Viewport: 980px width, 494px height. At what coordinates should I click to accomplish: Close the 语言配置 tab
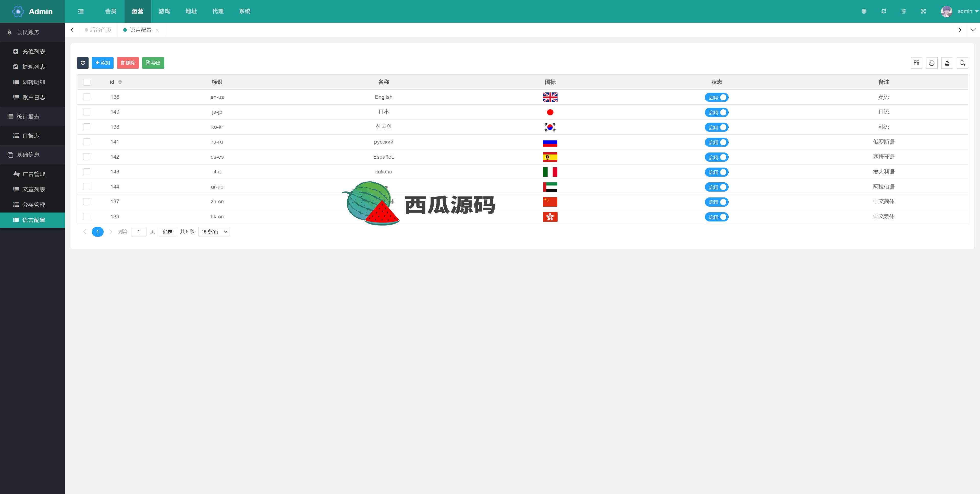point(157,30)
